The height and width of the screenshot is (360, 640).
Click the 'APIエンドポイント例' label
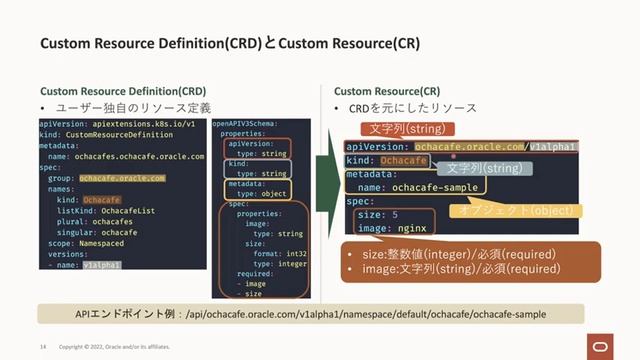(125, 314)
